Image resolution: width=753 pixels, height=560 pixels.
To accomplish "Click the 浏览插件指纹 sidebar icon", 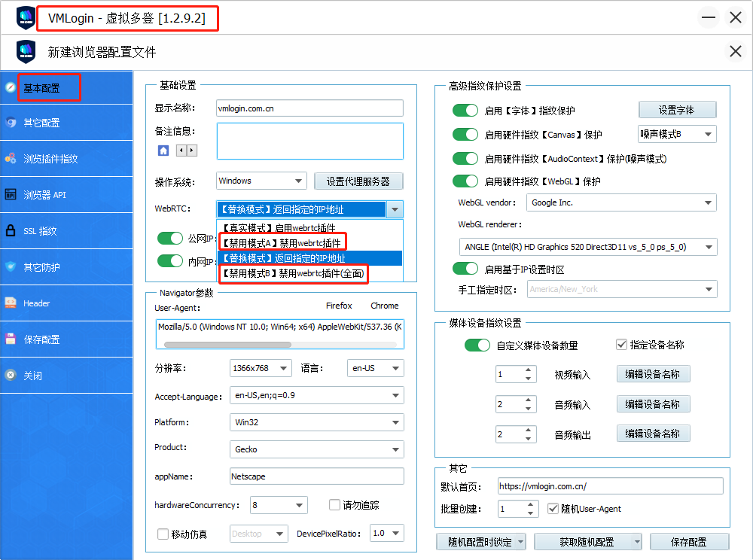I will pos(11,159).
